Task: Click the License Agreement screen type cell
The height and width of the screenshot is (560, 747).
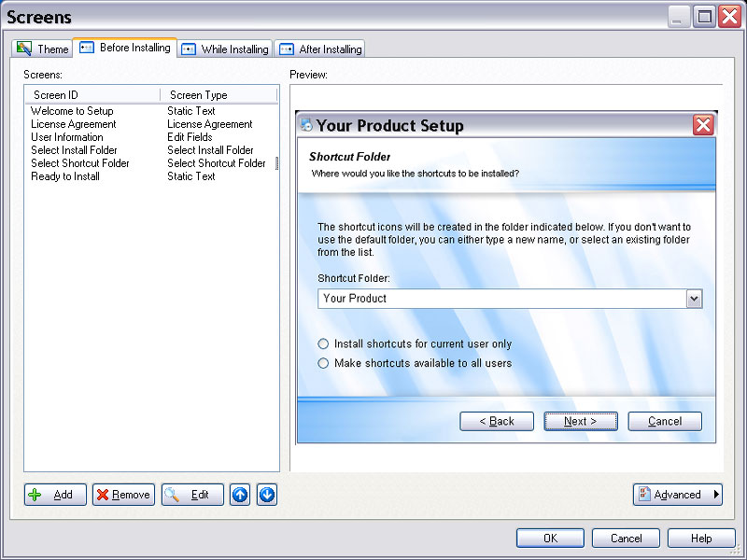Action: [x=209, y=124]
